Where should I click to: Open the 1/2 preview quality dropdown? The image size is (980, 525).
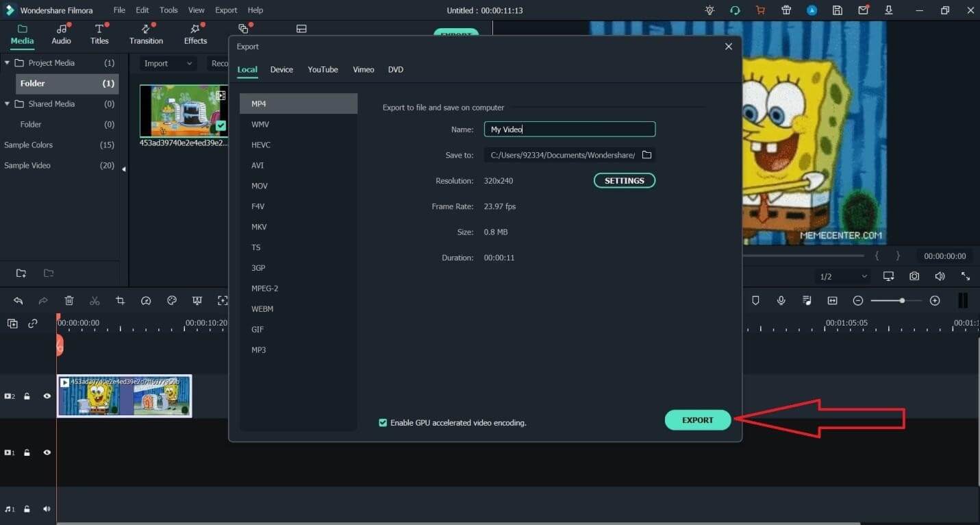(x=844, y=277)
